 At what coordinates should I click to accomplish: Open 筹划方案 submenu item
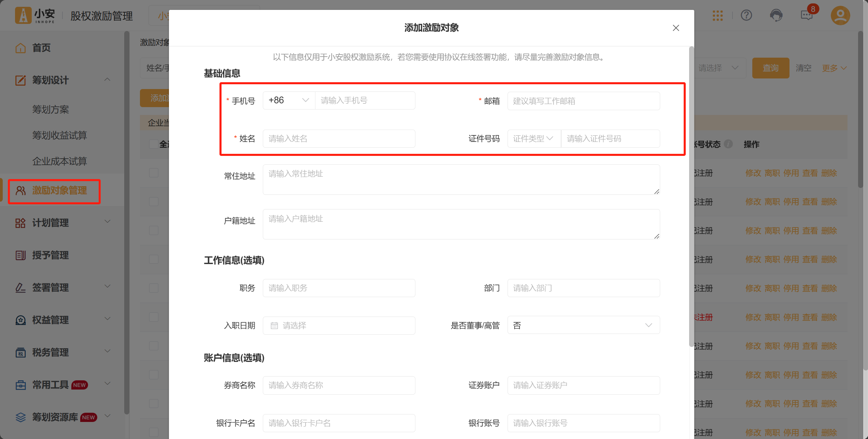[x=51, y=109]
